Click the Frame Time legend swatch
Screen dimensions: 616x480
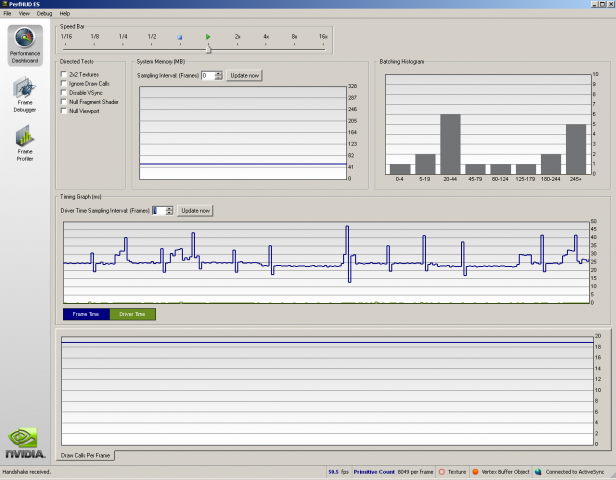tap(86, 314)
